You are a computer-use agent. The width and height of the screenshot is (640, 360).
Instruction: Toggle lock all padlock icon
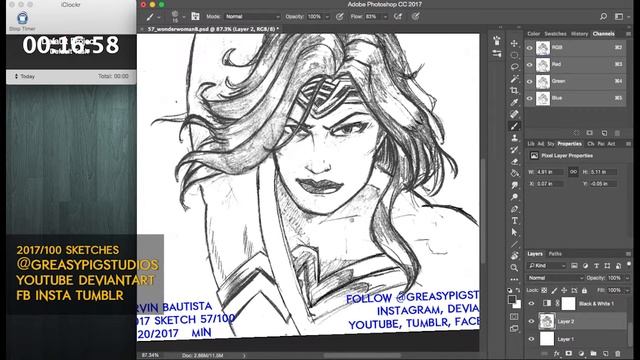[584, 290]
